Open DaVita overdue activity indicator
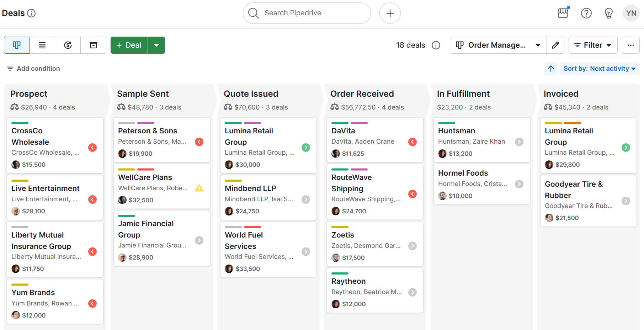The height and width of the screenshot is (330, 644). 413,142
